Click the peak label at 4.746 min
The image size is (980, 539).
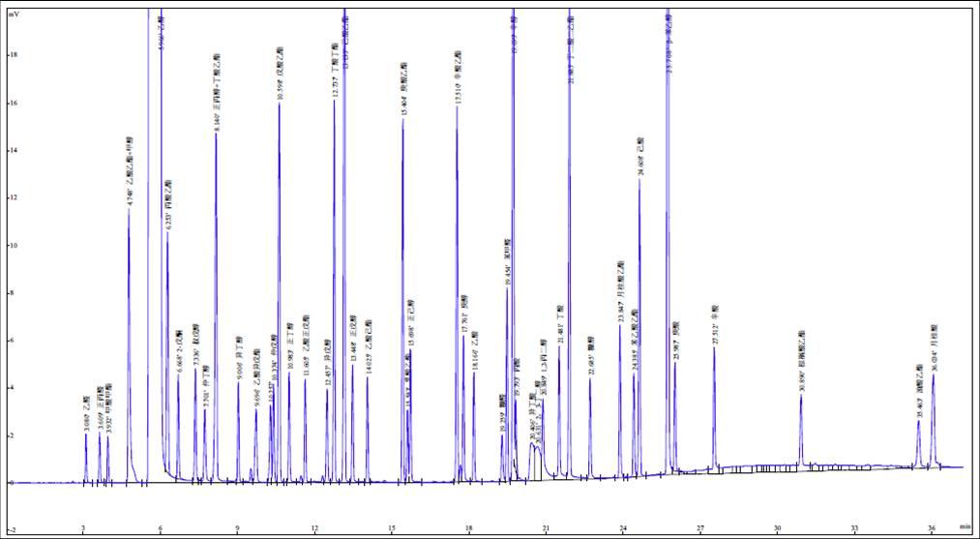coord(130,172)
